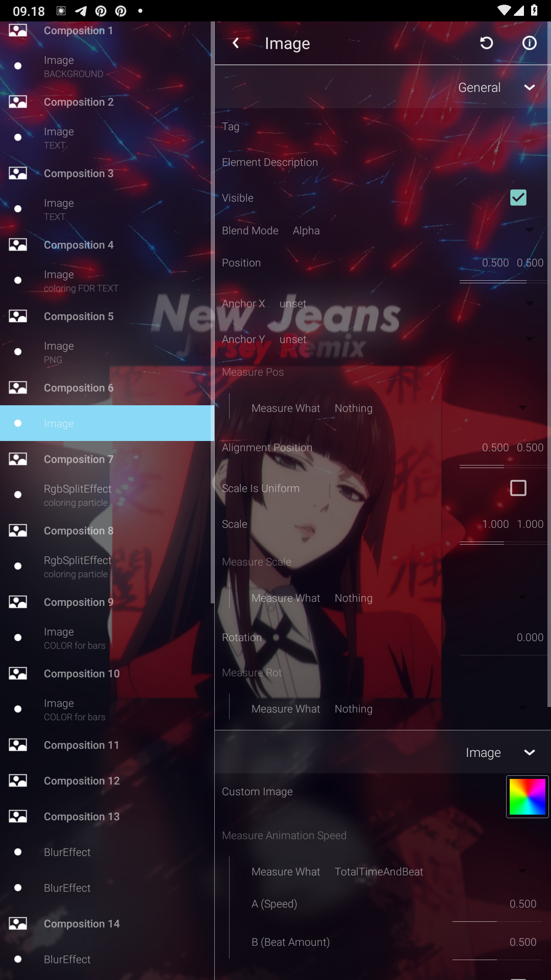Edit the Tag field
Viewport: 551px width, 980px height.
pos(383,127)
